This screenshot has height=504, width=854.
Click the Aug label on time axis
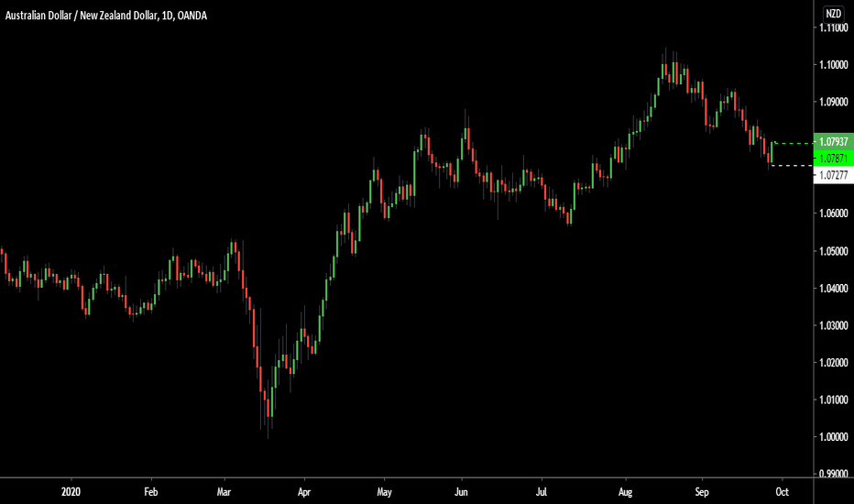coord(625,492)
